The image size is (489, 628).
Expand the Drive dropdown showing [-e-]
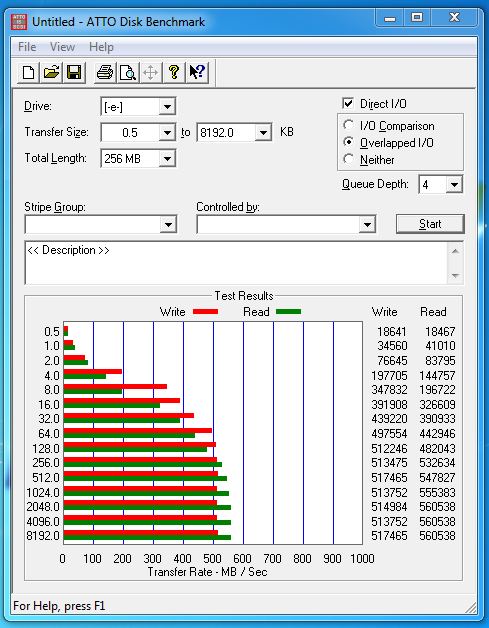pos(138,107)
